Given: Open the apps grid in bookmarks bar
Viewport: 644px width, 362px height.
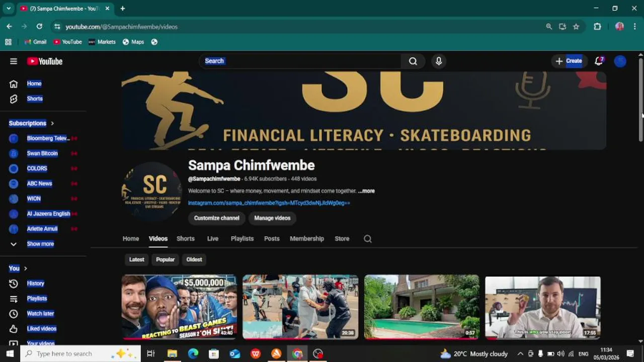Looking at the screenshot, I should pos(8,42).
